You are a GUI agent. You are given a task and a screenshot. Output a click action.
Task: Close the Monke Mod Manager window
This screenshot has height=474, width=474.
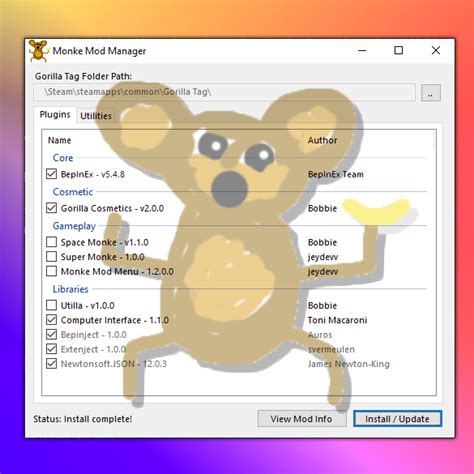(x=436, y=51)
